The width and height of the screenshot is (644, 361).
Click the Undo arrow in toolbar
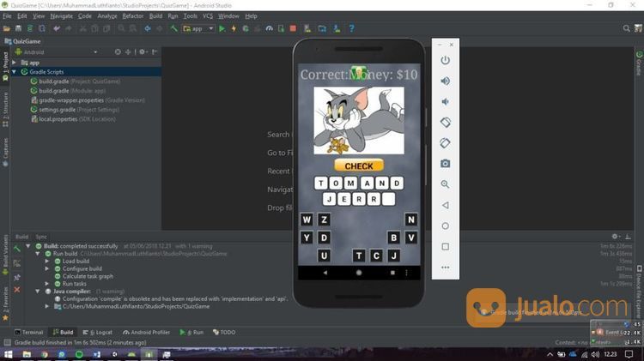point(57,28)
